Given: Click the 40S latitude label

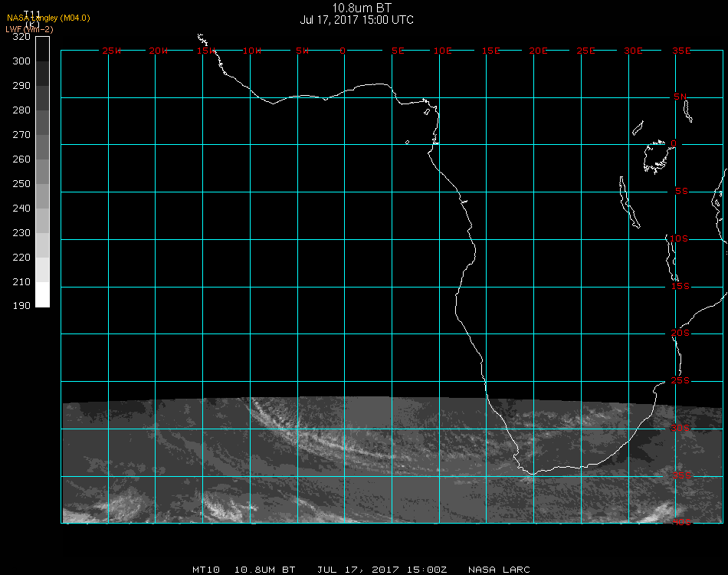Looking at the screenshot, I should tap(681, 523).
